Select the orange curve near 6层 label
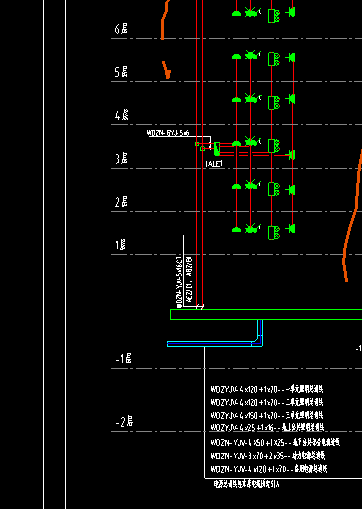The image size is (362, 509). tap(164, 20)
